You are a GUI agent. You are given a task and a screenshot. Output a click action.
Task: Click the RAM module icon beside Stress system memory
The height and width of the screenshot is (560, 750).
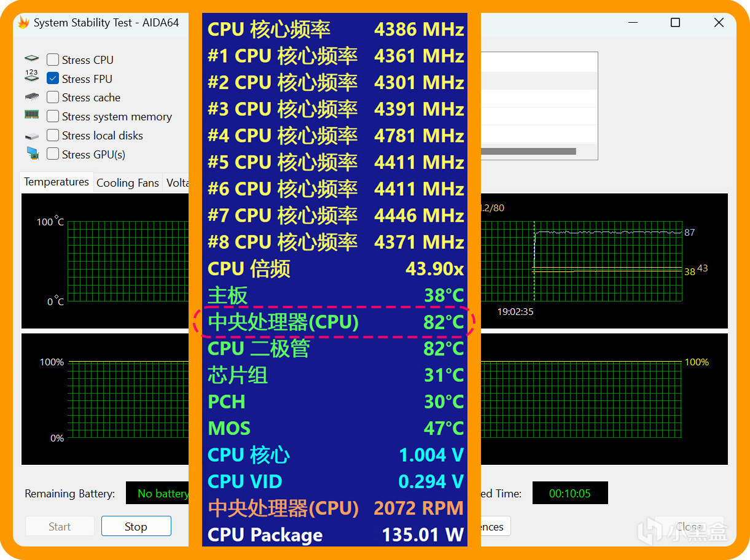point(32,114)
